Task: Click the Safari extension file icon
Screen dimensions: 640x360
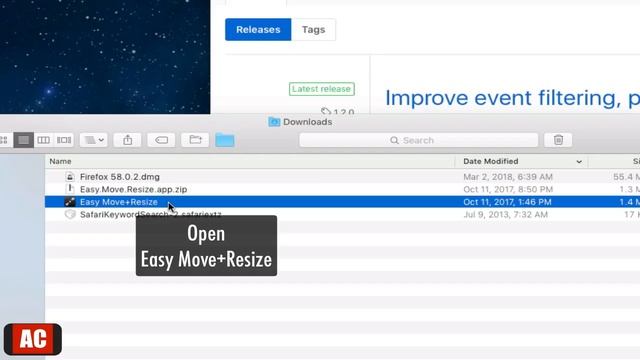Action: pos(70,214)
